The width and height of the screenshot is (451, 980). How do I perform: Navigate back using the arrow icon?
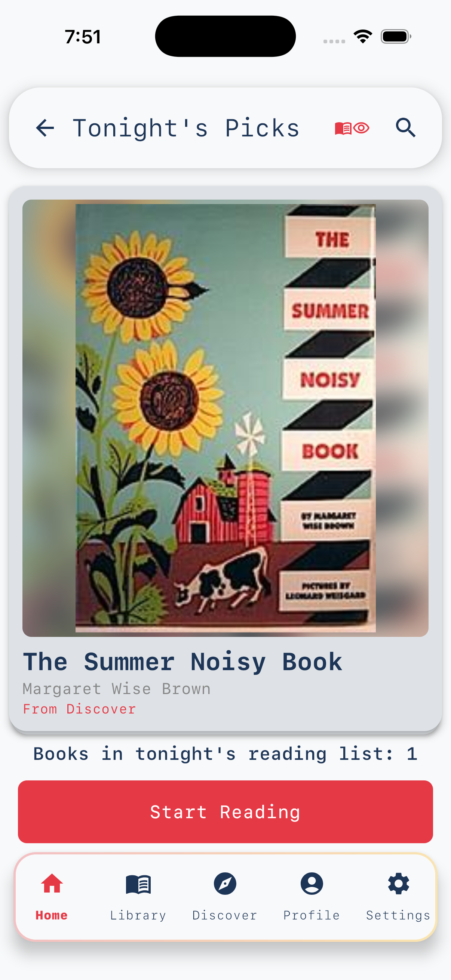click(x=44, y=127)
